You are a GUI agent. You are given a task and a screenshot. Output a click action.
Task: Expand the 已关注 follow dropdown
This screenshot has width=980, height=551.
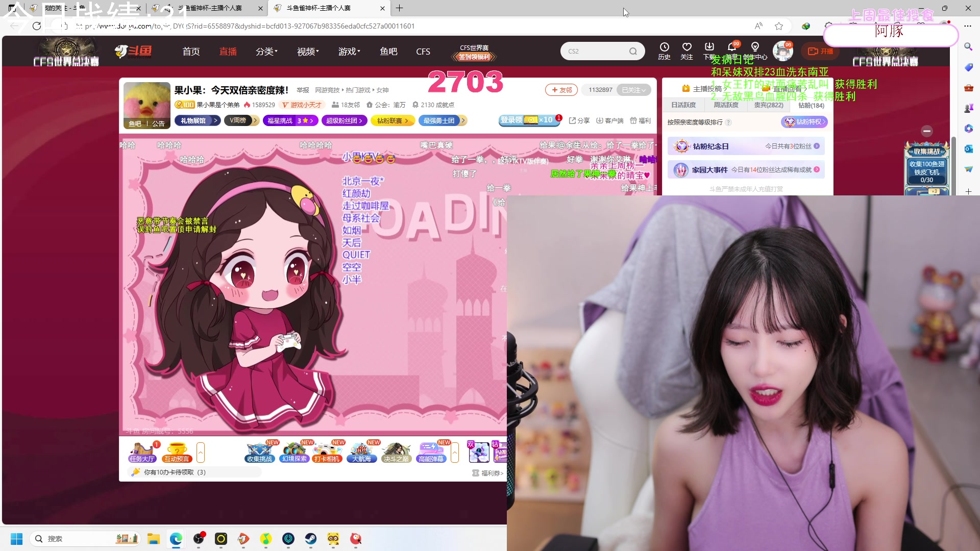(634, 90)
